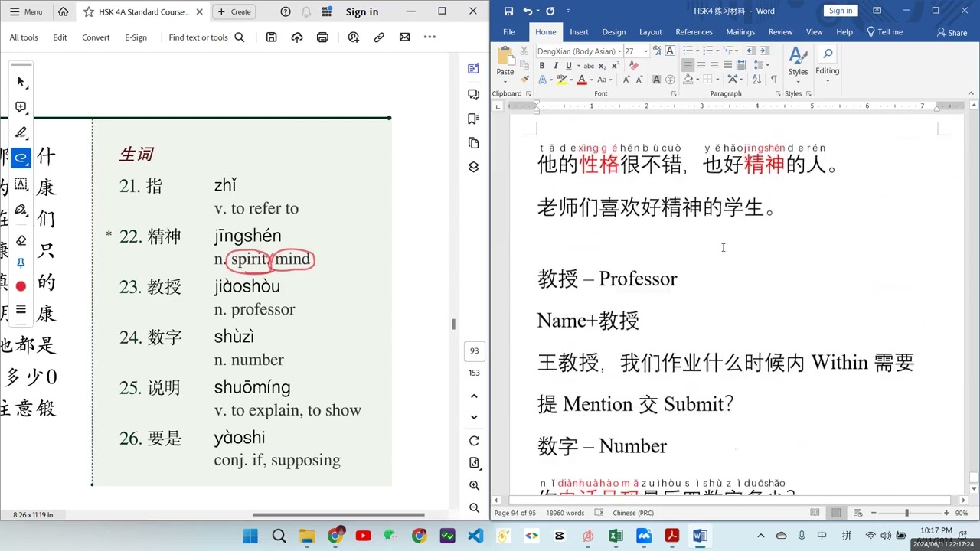Screen dimensions: 980x551
Task: Toggle superscript in Word ribbon
Action: (615, 66)
